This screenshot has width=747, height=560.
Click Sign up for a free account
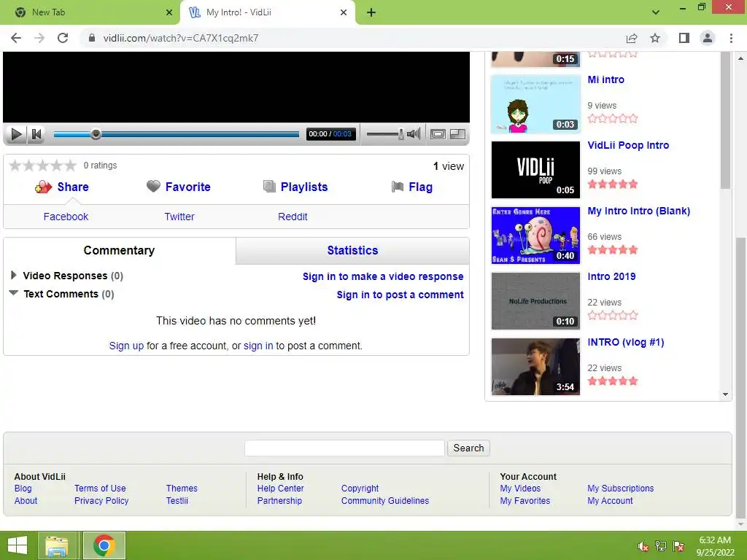pyautogui.click(x=126, y=346)
